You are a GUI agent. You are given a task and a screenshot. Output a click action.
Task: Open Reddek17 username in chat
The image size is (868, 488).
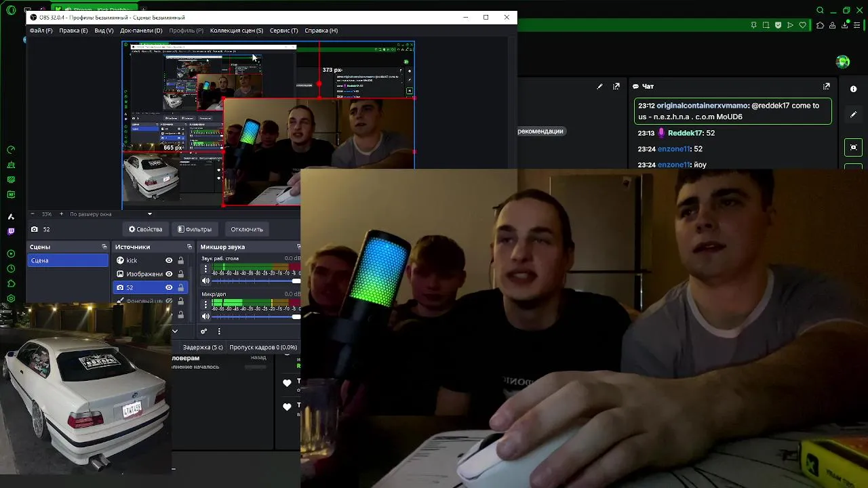[686, 133]
